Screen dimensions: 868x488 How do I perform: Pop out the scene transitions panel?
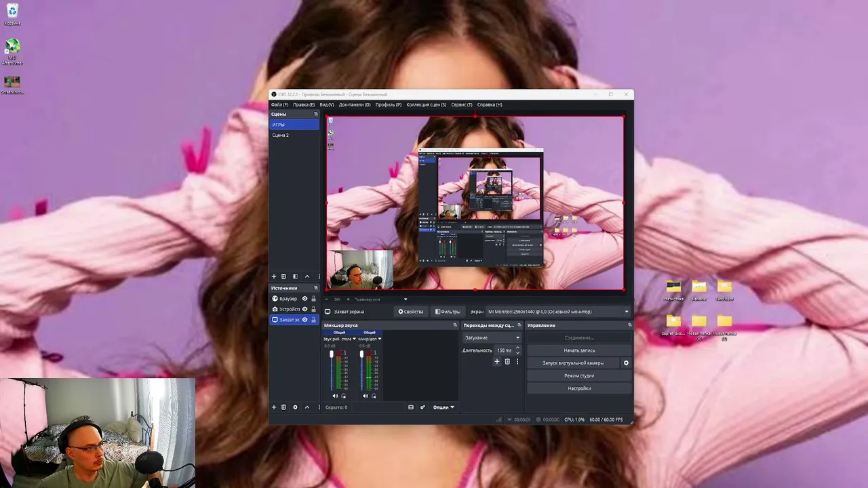(519, 325)
